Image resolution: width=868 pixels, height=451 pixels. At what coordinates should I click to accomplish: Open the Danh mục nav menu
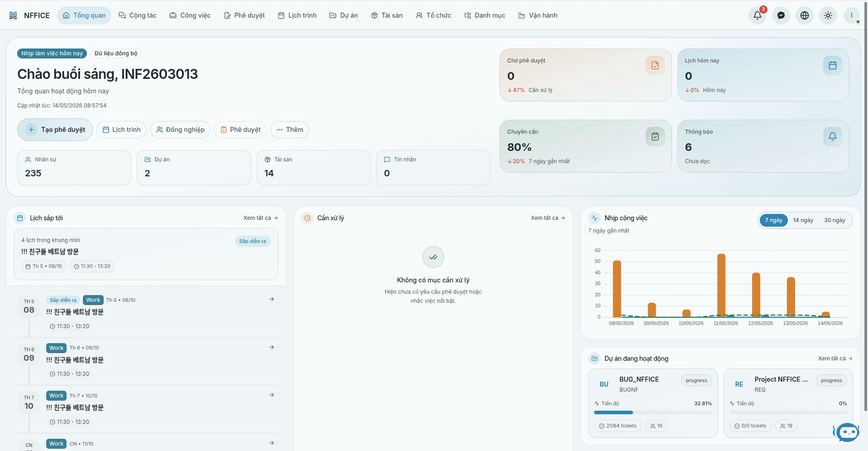pyautogui.click(x=485, y=15)
